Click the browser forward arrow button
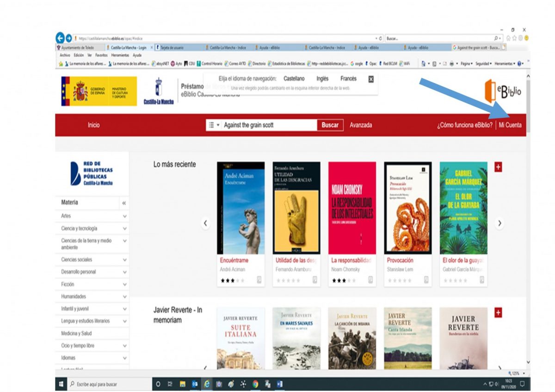Image resolution: width=555 pixels, height=392 pixels. pyautogui.click(x=68, y=39)
